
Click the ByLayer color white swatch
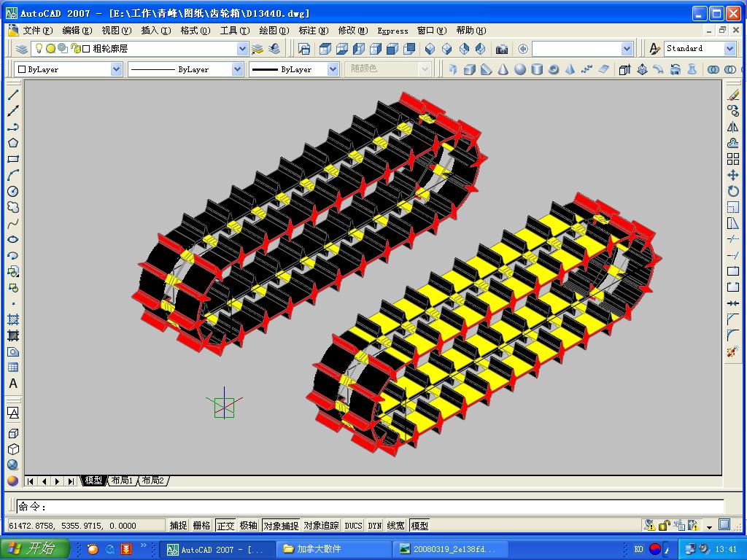21,69
